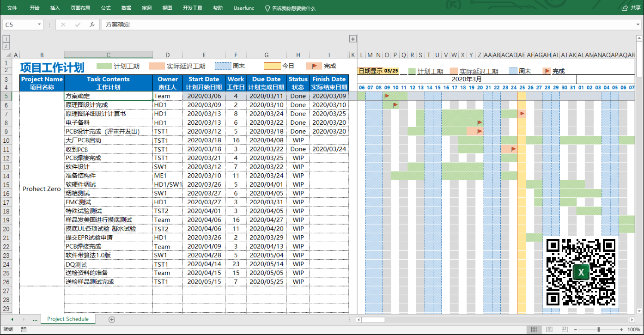Click the horizontal scrollbar thumb

373,320
